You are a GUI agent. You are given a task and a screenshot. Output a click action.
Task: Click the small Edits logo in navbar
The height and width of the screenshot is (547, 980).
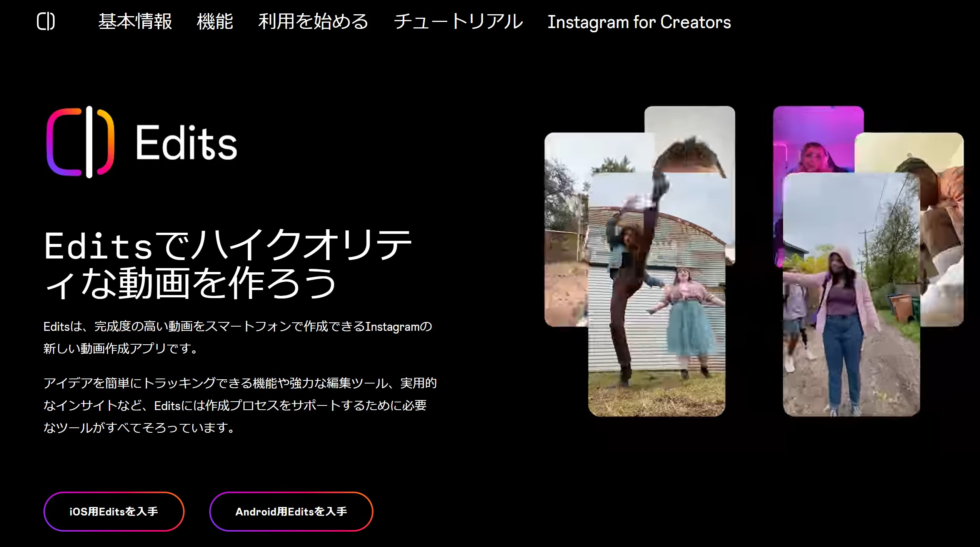pos(46,21)
